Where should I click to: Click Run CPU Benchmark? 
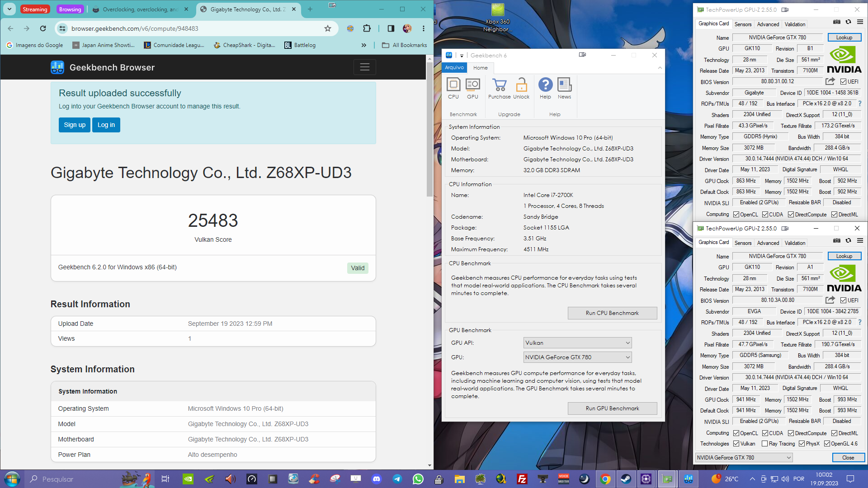point(612,313)
